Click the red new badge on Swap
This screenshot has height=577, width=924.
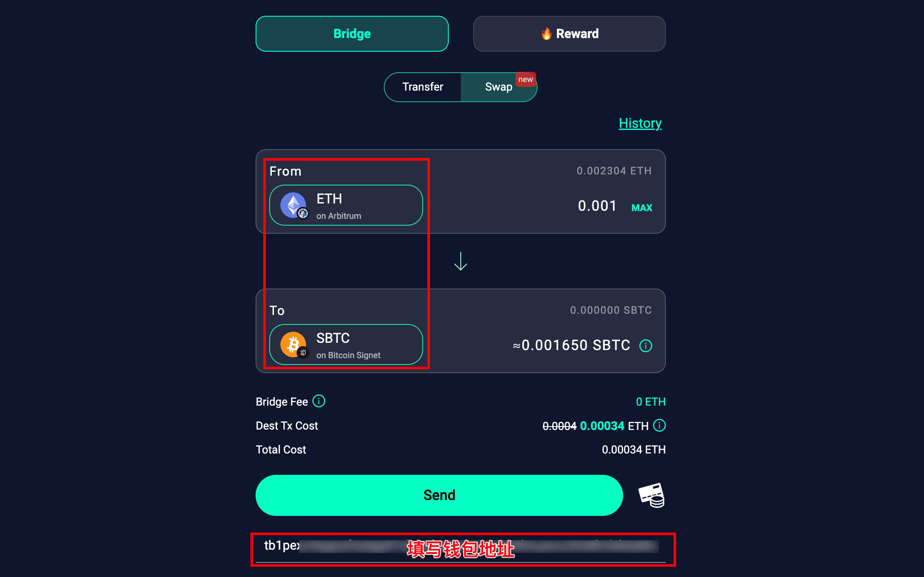tap(526, 79)
